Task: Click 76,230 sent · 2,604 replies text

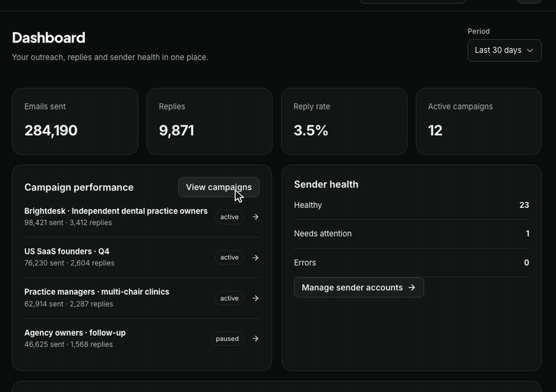Action: click(69, 263)
